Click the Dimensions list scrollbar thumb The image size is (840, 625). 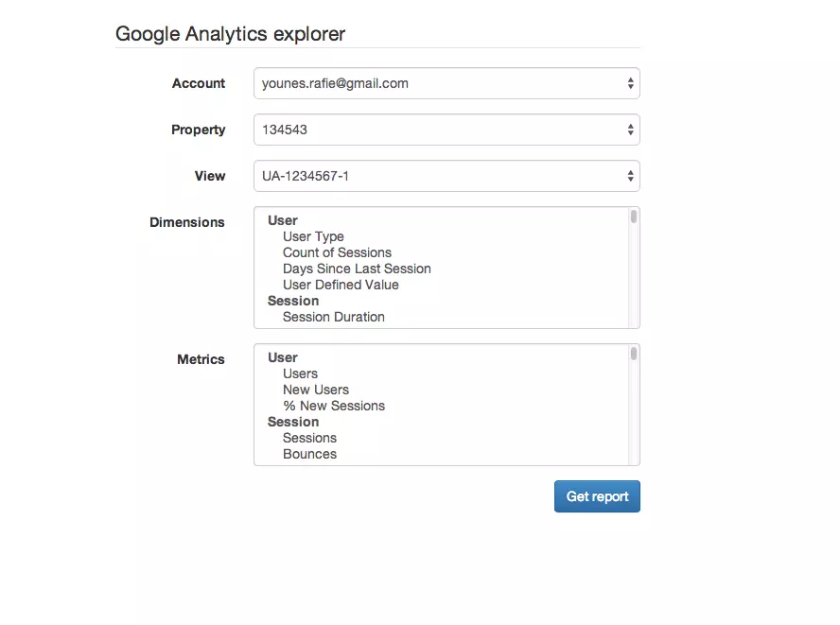tap(634, 217)
